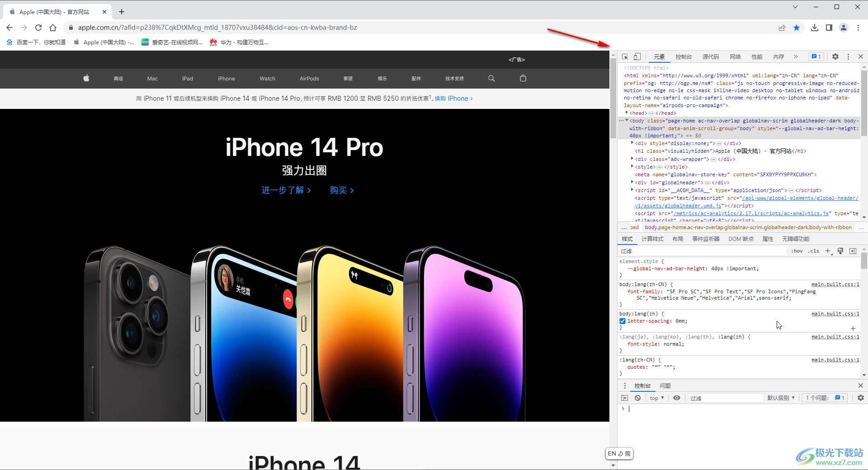Screen dimensions: 868x470
Task: Close the console drawer
Action: (x=861, y=385)
